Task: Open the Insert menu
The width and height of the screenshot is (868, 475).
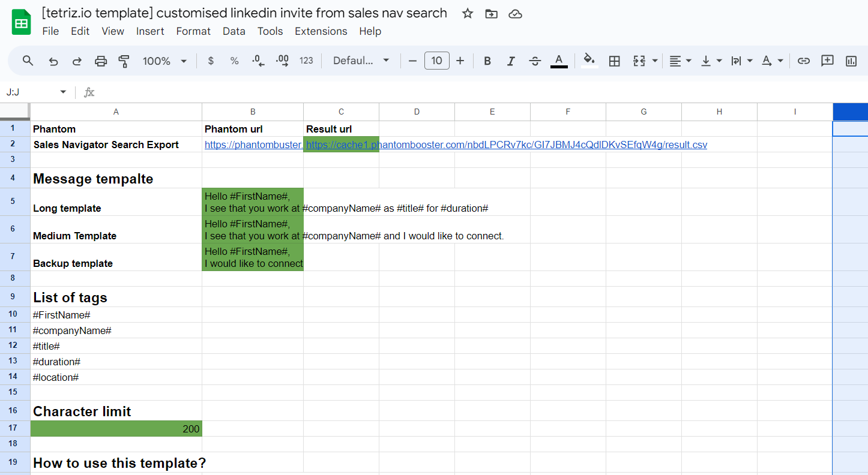Action: click(x=150, y=31)
